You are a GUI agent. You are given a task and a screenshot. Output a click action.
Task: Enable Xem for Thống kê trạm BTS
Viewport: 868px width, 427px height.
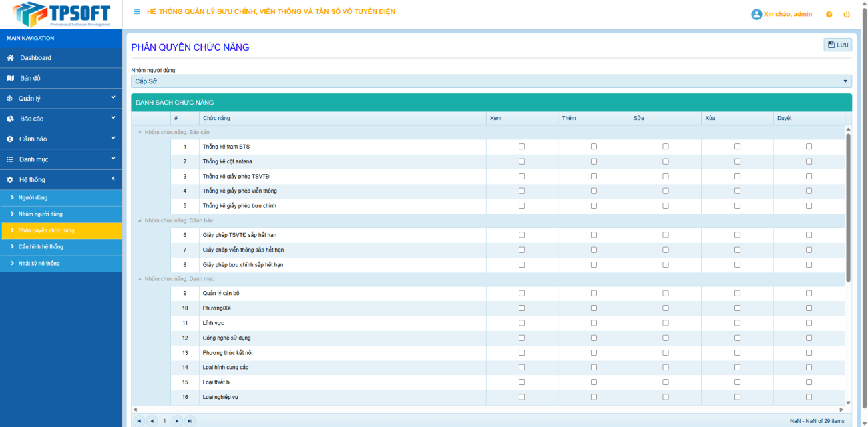pyautogui.click(x=522, y=147)
